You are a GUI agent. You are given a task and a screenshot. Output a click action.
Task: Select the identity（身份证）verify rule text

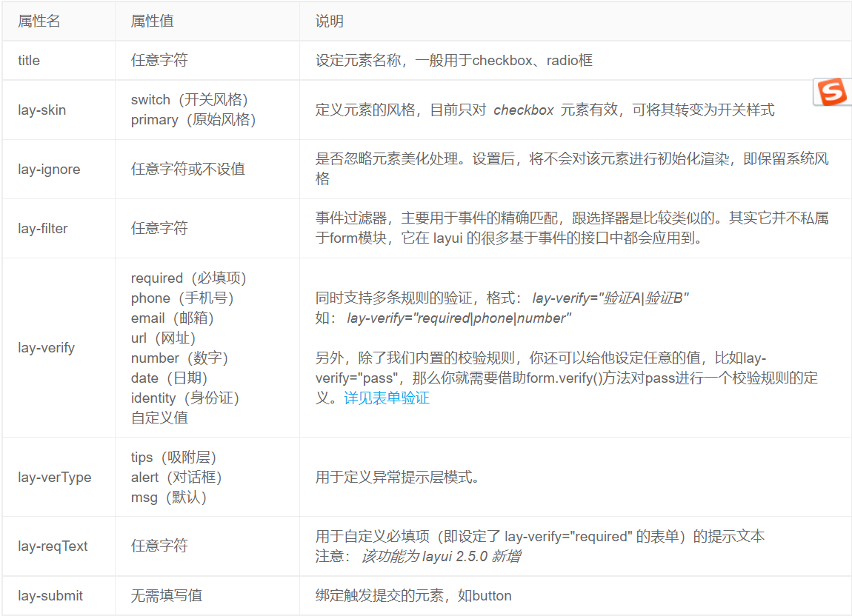pos(184,398)
